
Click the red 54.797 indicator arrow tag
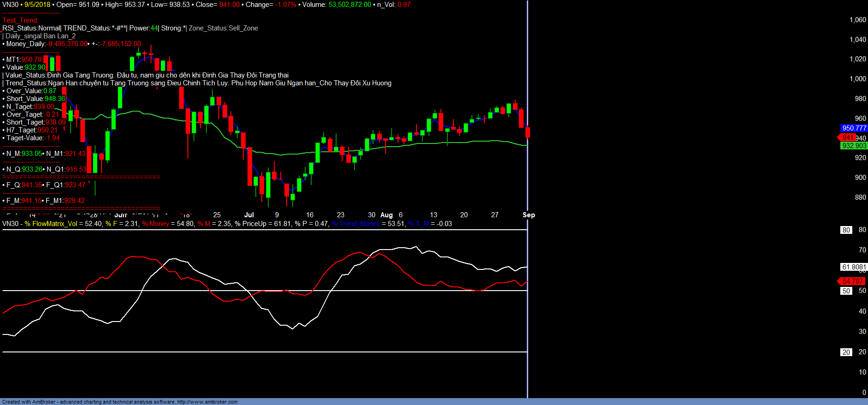851,281
